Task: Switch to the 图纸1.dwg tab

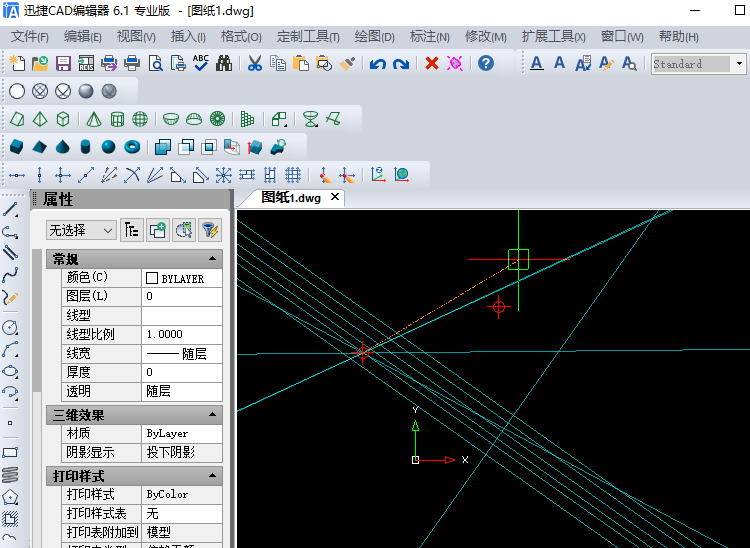Action: pos(291,198)
